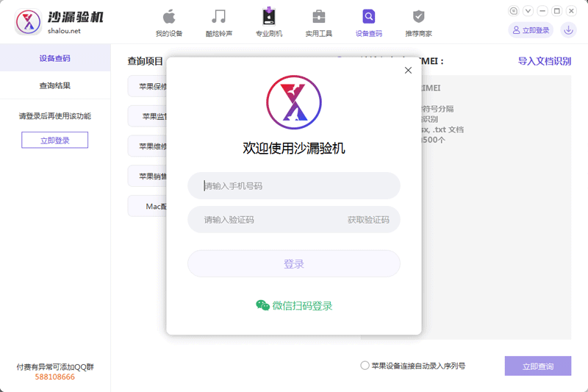This screenshot has height=392, width=588.
Task: Click 获取验证码 to request a code
Action: point(368,220)
